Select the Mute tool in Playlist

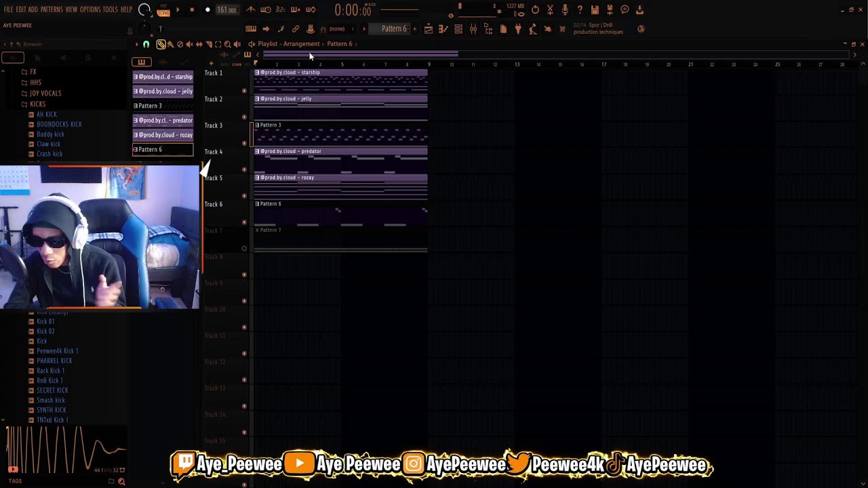[190, 44]
